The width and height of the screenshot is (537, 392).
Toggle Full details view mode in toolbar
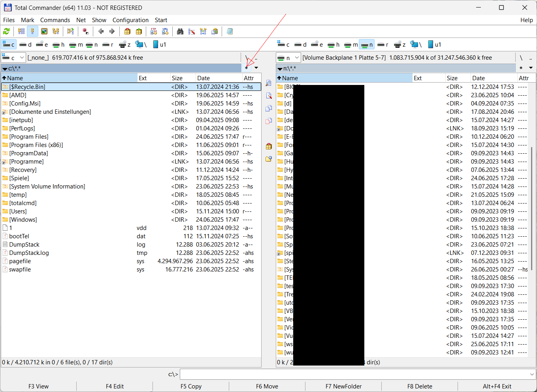(x=33, y=31)
